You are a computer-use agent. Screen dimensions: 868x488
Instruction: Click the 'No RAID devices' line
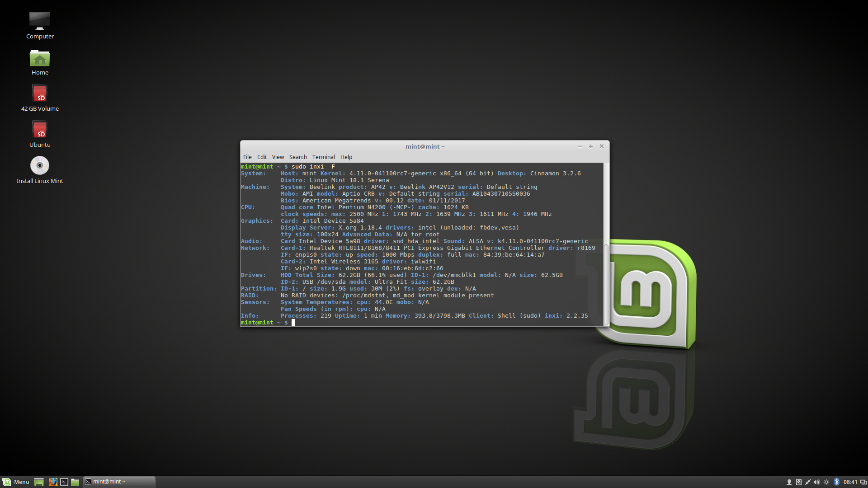[387, 296]
